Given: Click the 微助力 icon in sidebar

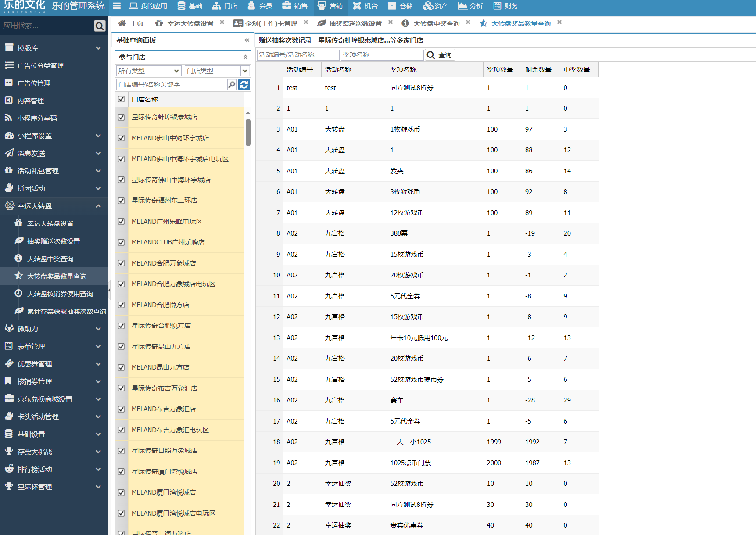Looking at the screenshot, I should [x=9, y=328].
